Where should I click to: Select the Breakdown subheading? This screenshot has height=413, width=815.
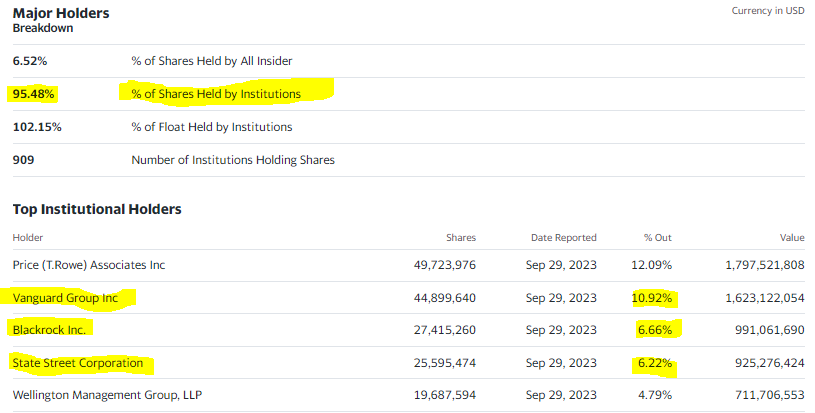pyautogui.click(x=43, y=28)
